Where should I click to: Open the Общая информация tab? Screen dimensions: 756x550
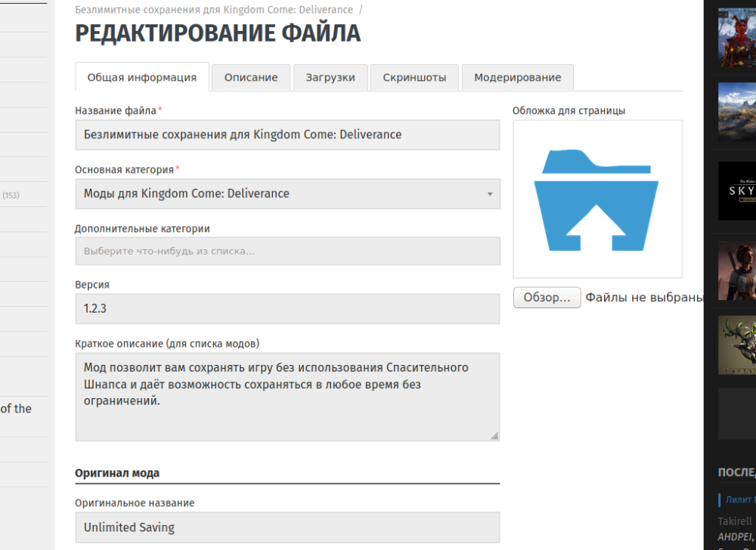coord(142,77)
